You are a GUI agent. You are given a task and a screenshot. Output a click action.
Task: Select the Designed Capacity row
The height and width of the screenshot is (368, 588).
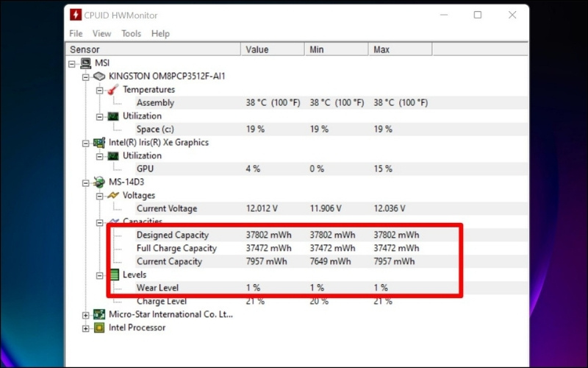[x=331, y=235]
